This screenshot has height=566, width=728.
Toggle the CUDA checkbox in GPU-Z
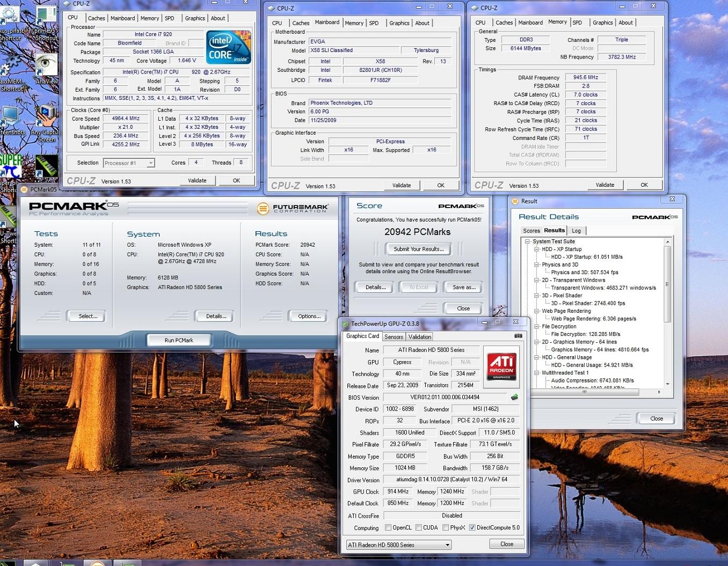[418, 527]
